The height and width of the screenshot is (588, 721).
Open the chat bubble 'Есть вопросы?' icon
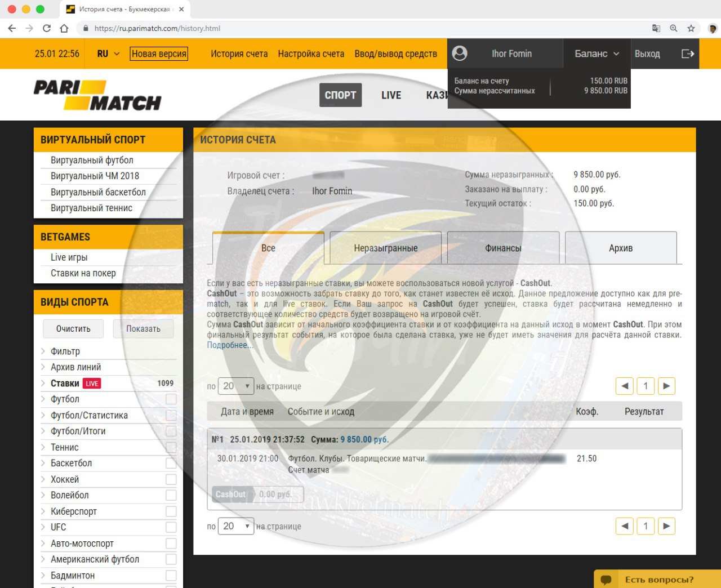coord(606,580)
